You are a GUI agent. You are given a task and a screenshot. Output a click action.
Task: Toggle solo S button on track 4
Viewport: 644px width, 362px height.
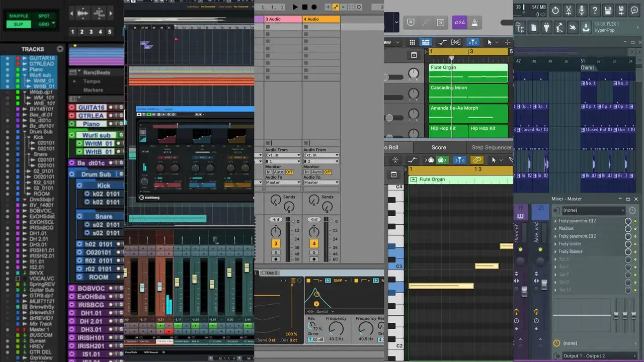pyautogui.click(x=314, y=252)
